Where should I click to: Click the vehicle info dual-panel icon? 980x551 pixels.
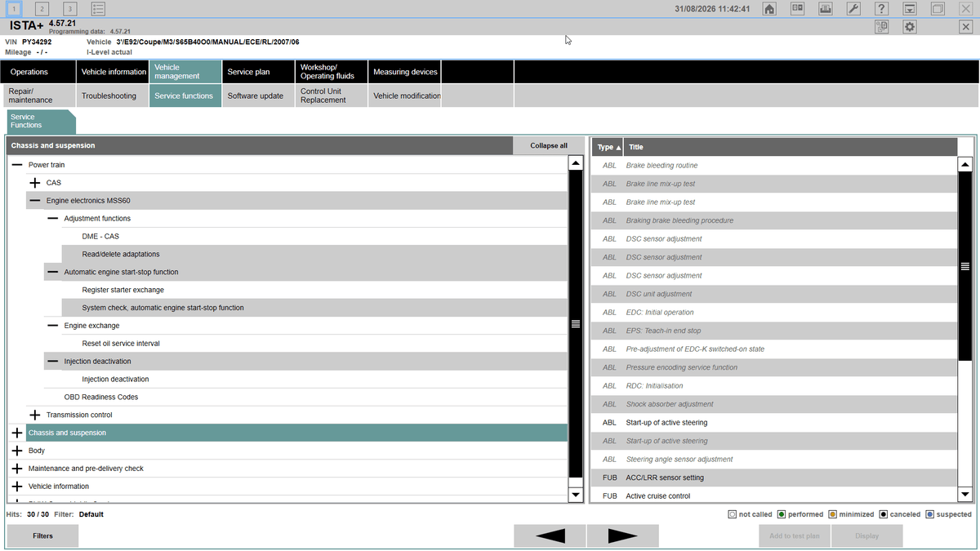pyautogui.click(x=798, y=8)
